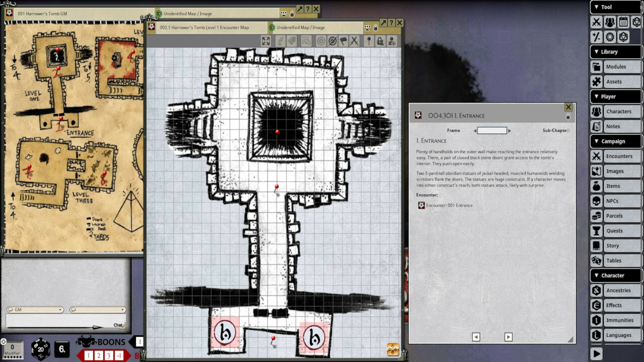
Task: Open the Party Sheet people icon
Action: pyautogui.click(x=610, y=22)
